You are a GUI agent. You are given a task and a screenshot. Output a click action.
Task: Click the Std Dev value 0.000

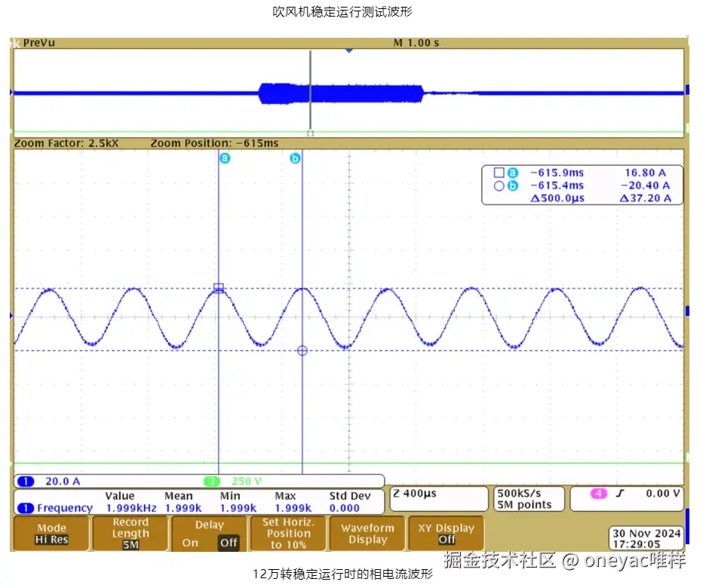coord(344,508)
